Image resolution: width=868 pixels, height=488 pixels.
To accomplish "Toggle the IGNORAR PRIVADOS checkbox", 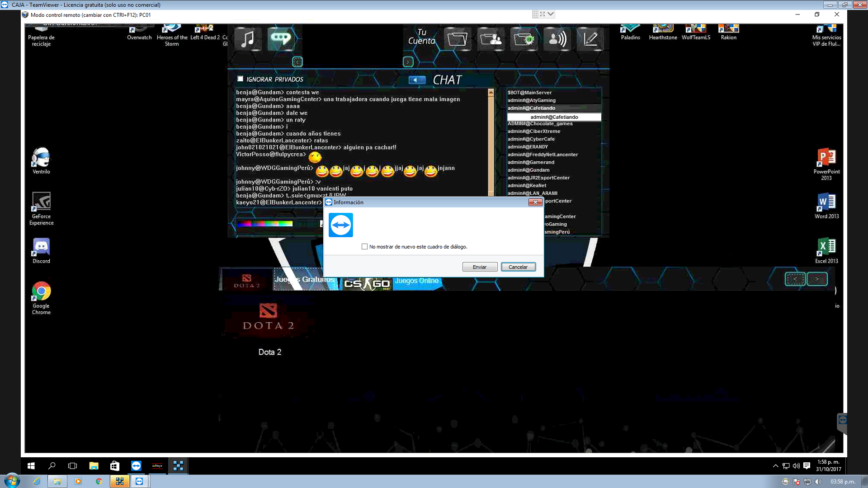I will 240,79.
